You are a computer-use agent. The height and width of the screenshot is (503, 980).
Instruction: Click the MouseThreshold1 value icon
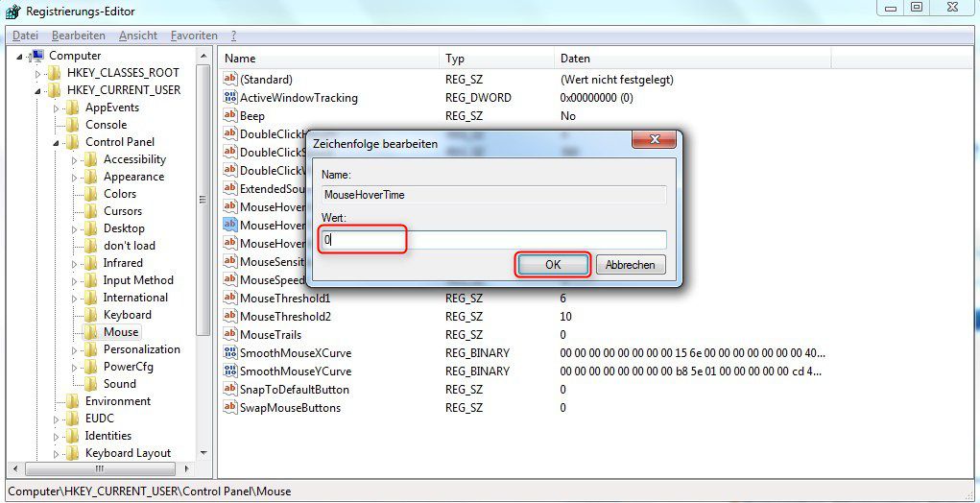coord(230,298)
